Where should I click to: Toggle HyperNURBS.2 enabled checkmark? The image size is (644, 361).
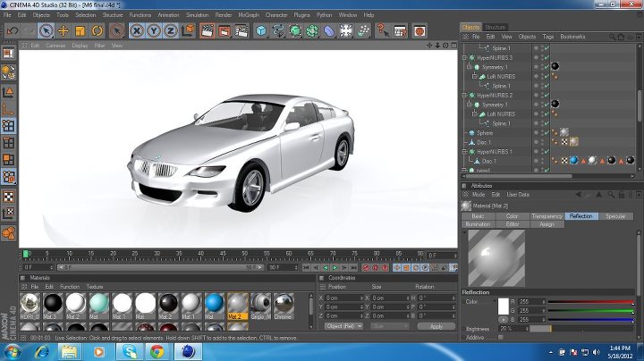pyautogui.click(x=547, y=96)
